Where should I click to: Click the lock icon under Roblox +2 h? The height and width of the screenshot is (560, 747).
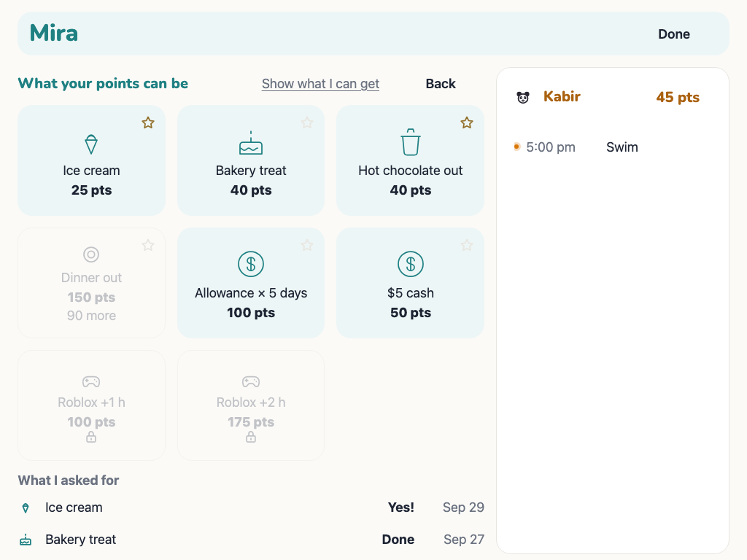251,437
